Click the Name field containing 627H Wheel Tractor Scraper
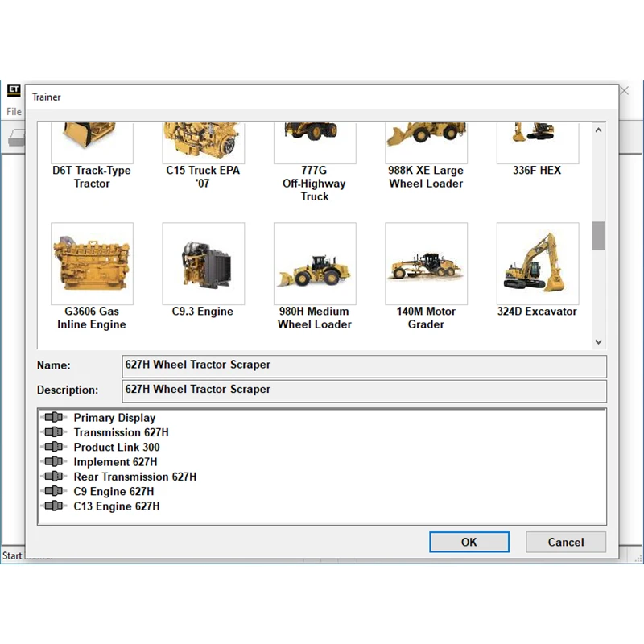The image size is (644, 644). point(365,366)
